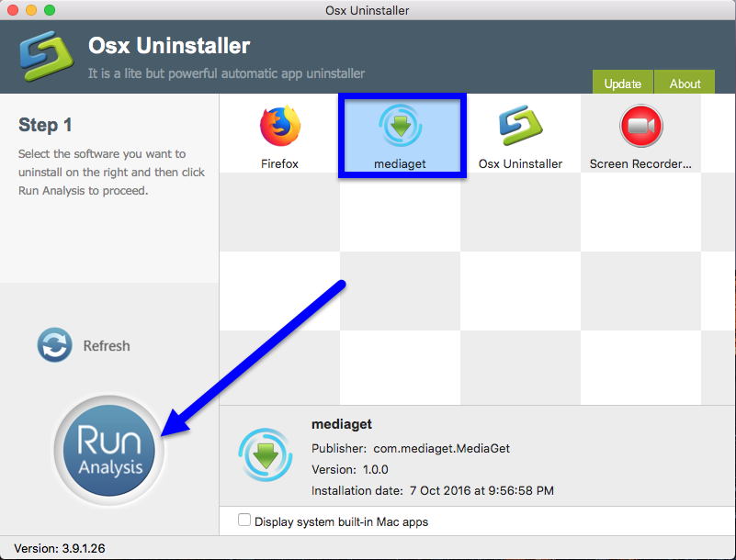736x560 pixels.
Task: Close the Osx Uninstaller window
Action: pos(13,10)
